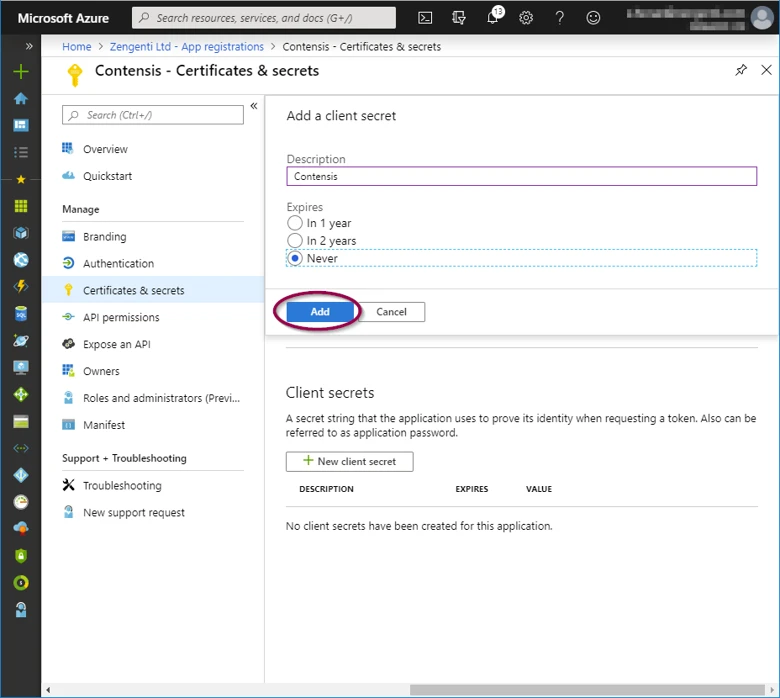Viewport: 780px width, 698px height.
Task: Open portal settings gear icon
Action: [x=526, y=18]
